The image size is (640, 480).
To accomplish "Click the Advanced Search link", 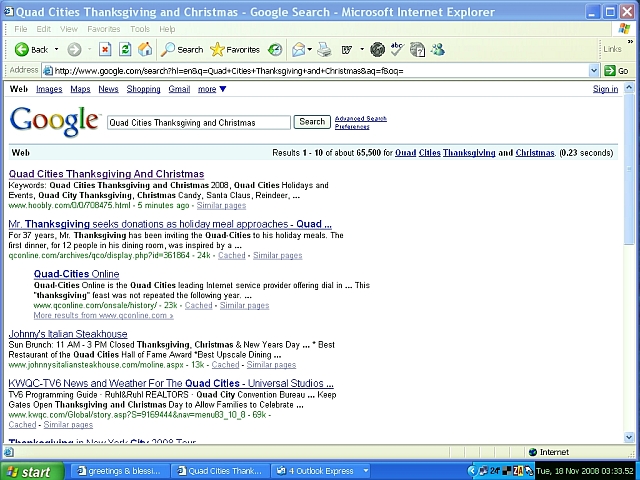I will 360,118.
